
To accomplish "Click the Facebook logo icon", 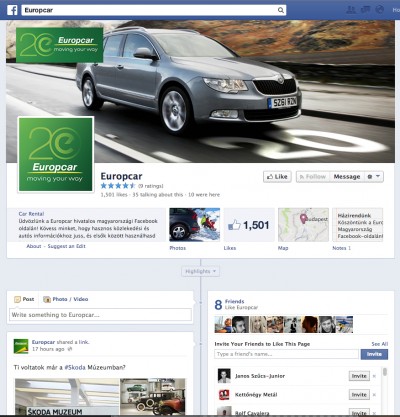I will pos(12,10).
